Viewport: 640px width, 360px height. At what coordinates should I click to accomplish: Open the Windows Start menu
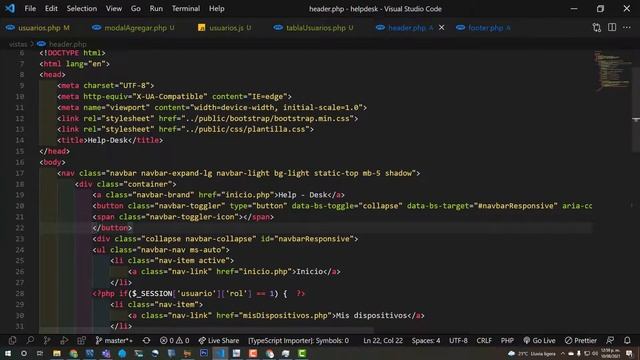coord(8,353)
